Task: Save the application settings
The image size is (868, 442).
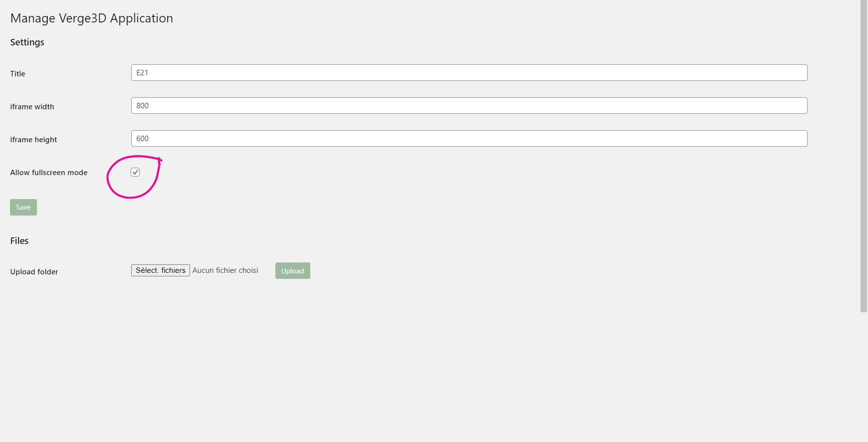Action: coord(23,207)
